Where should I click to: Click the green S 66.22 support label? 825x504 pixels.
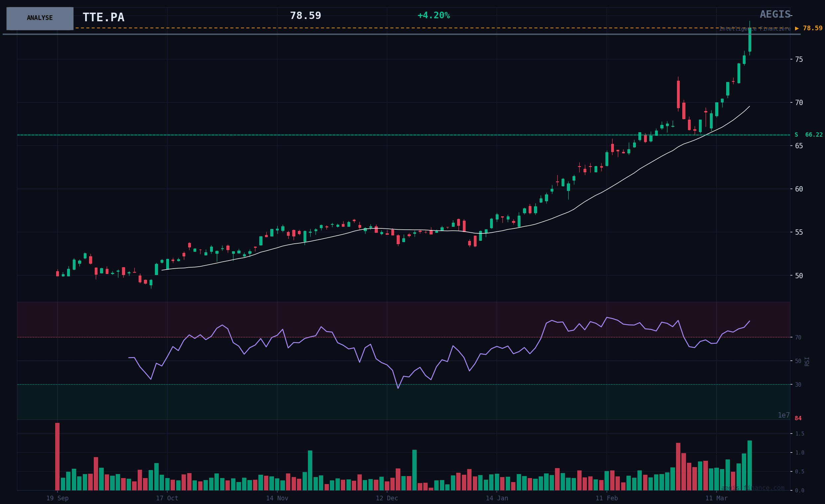click(808, 135)
